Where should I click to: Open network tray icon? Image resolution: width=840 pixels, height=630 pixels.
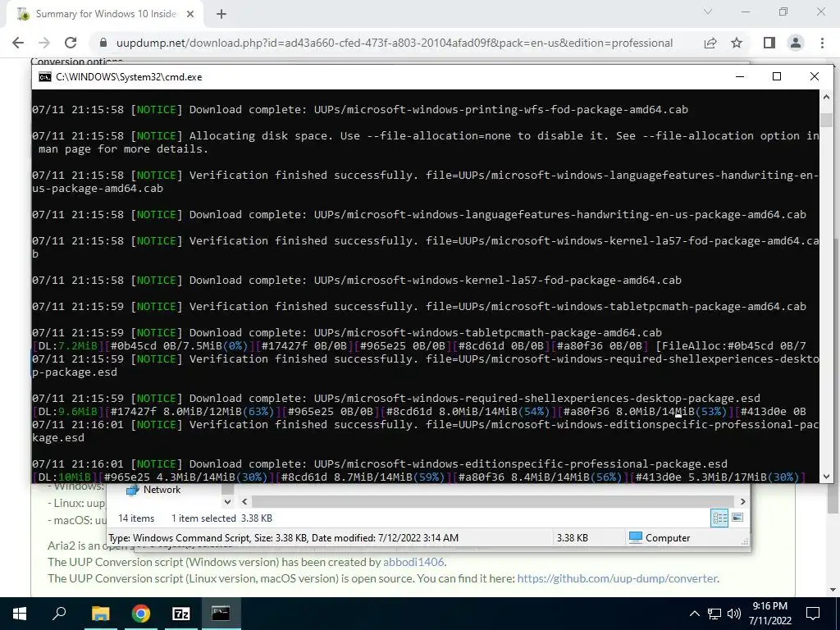(714, 614)
